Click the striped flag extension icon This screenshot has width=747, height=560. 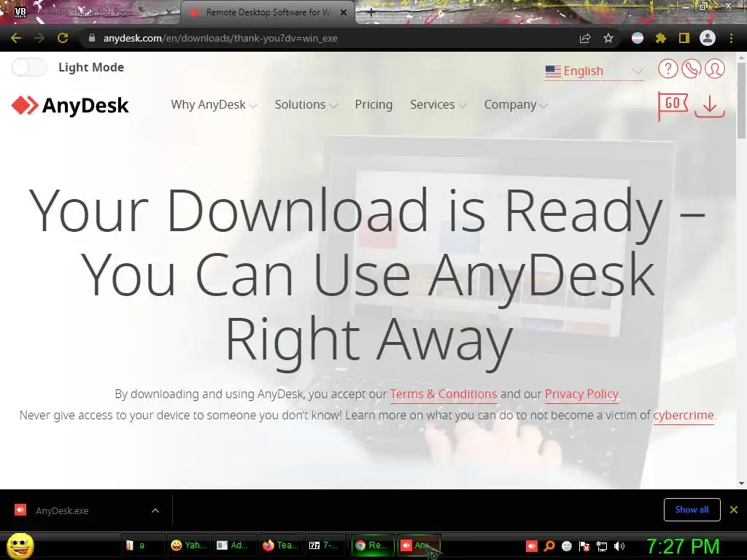coord(638,38)
